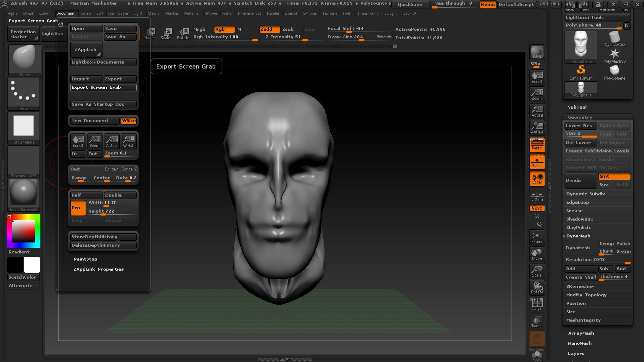Toggle Zadd sculpt mode
The image size is (644, 362).
[269, 29]
